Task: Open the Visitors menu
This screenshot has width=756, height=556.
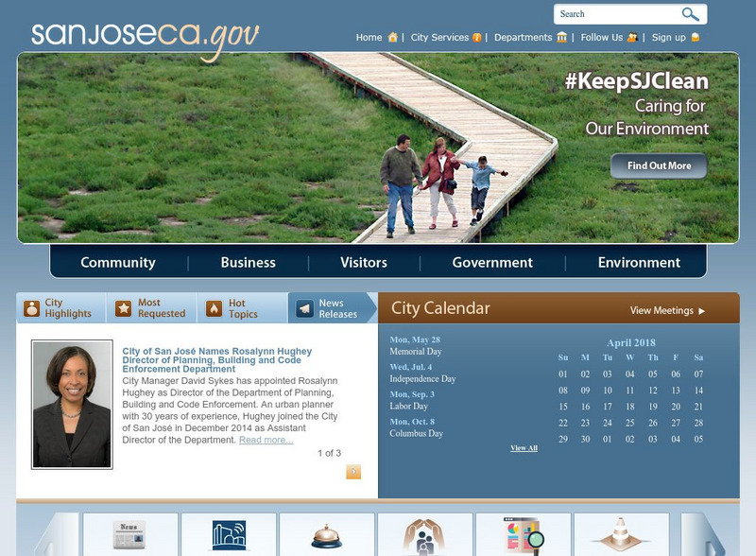Action: point(364,262)
